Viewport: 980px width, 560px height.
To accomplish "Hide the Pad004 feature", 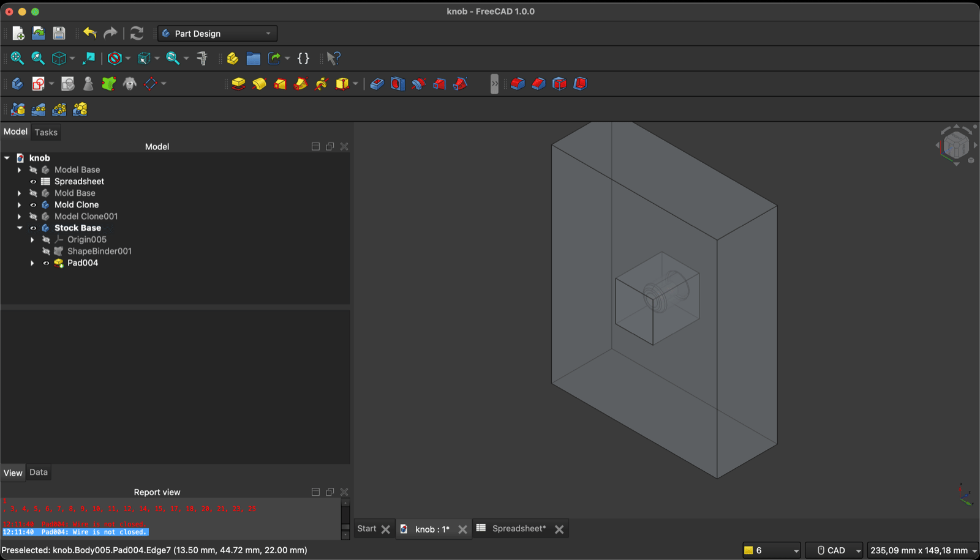I will point(46,263).
